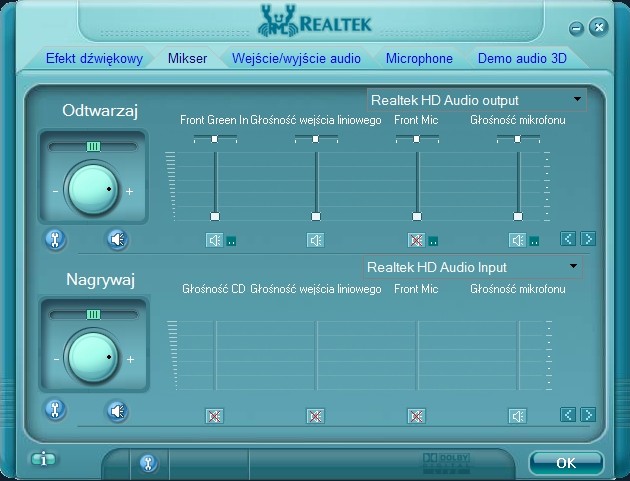Unmute Front Mic in the playback section
This screenshot has width=630, height=481.
416,240
